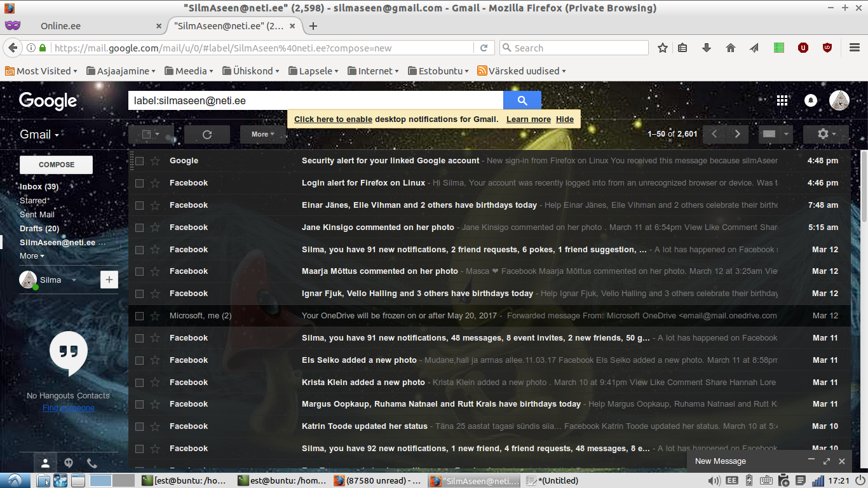Open the Firefox hamburger menu

click(x=855, y=48)
